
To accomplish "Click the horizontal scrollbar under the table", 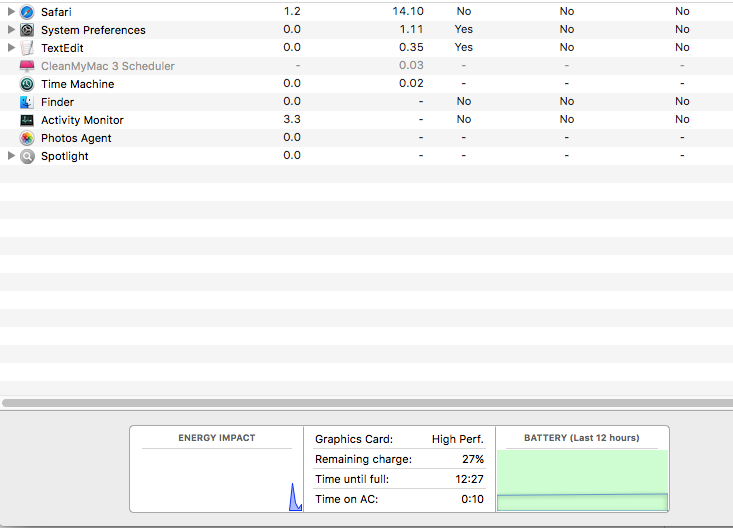I will click(x=367, y=403).
